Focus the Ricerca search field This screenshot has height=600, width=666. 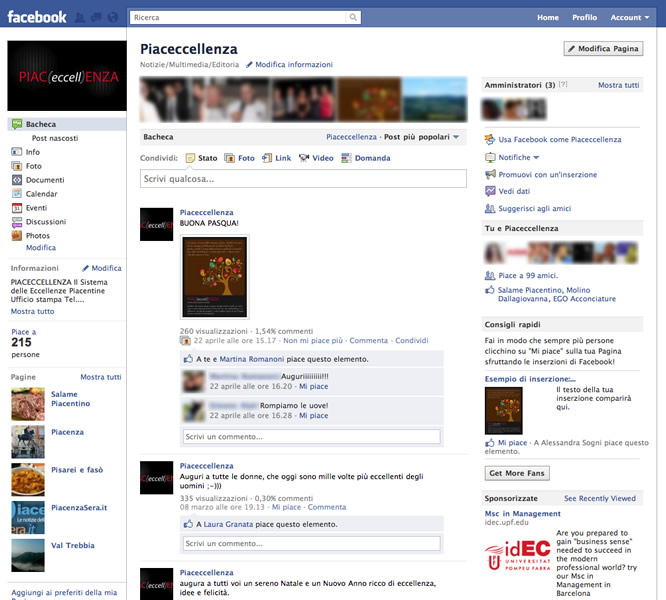click(238, 17)
